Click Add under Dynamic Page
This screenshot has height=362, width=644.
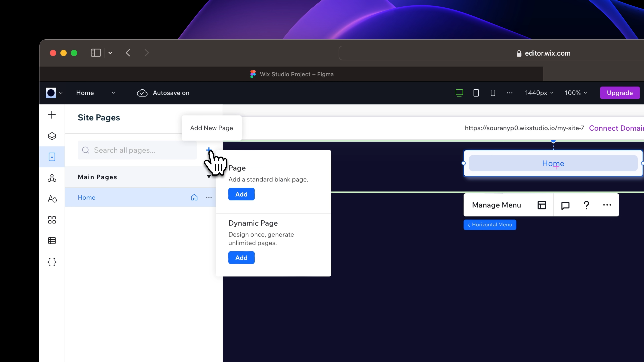pos(241,258)
